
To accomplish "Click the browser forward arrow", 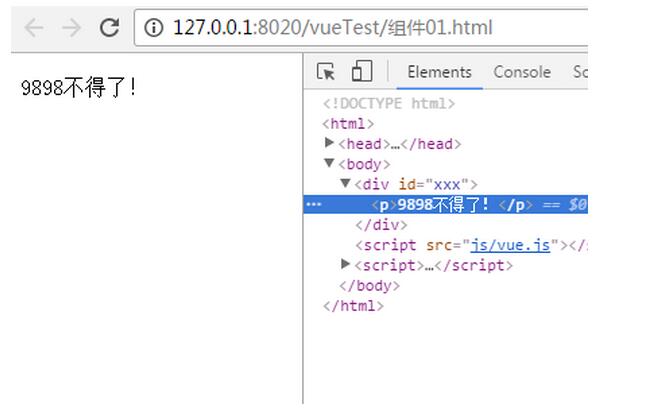I will (71, 27).
